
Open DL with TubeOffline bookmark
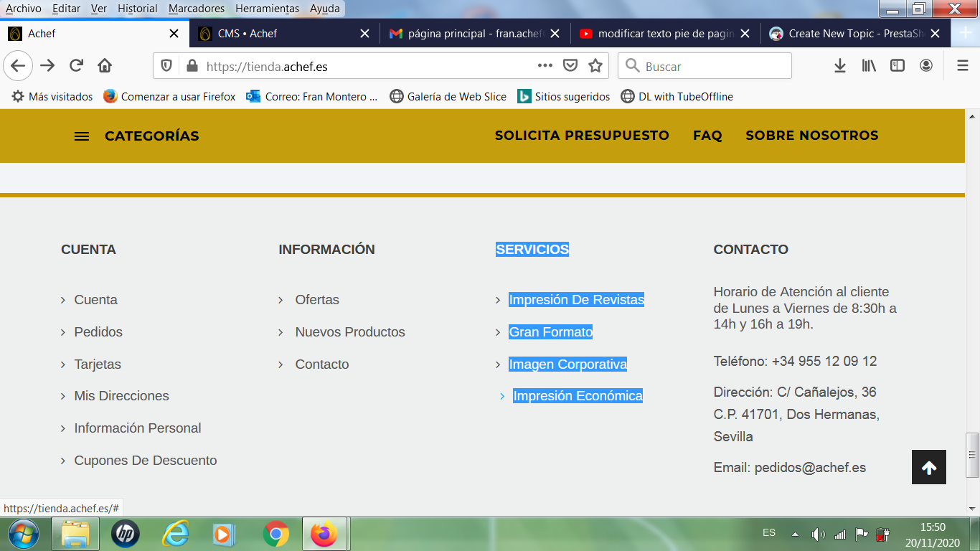pos(677,96)
